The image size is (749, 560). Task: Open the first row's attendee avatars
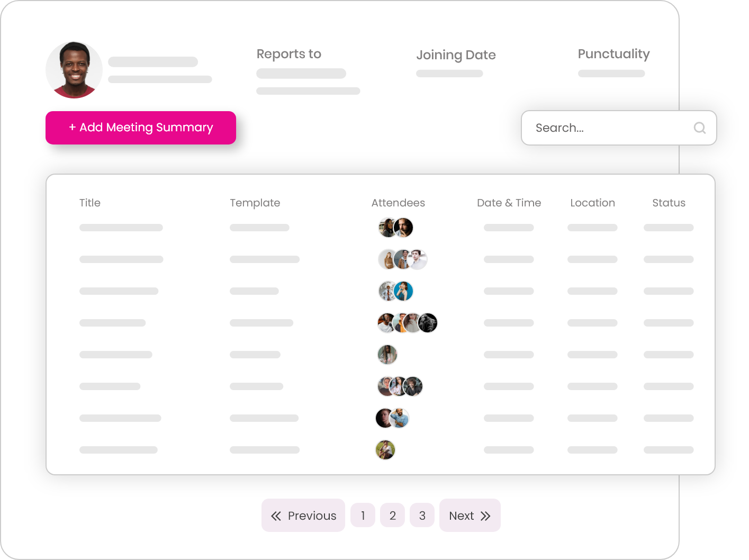pos(396,228)
